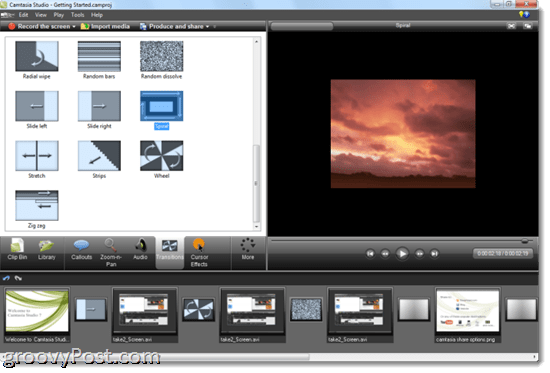Image resolution: width=550 pixels, height=373 pixels.
Task: Expand Produce and share dropdown
Action: (174, 26)
